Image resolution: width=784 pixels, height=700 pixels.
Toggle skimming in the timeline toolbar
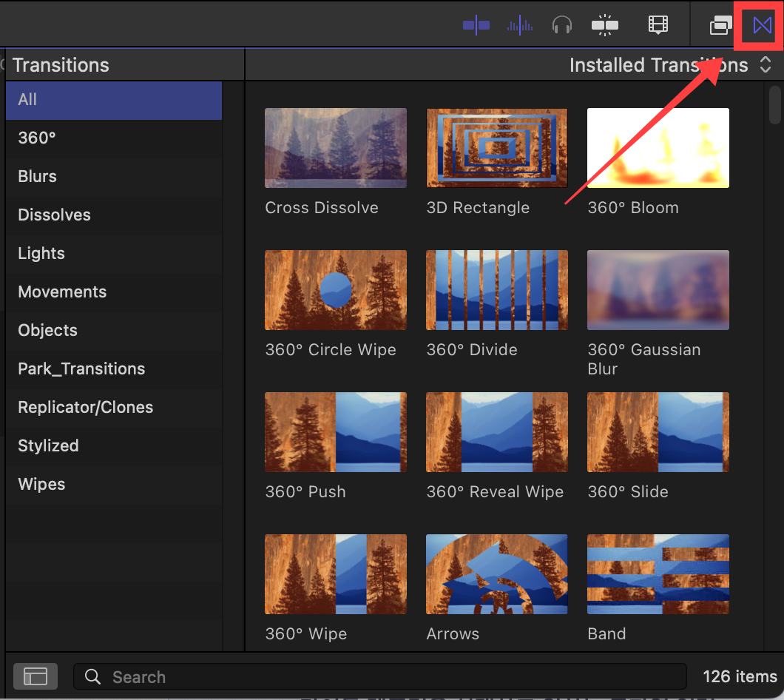(x=476, y=25)
